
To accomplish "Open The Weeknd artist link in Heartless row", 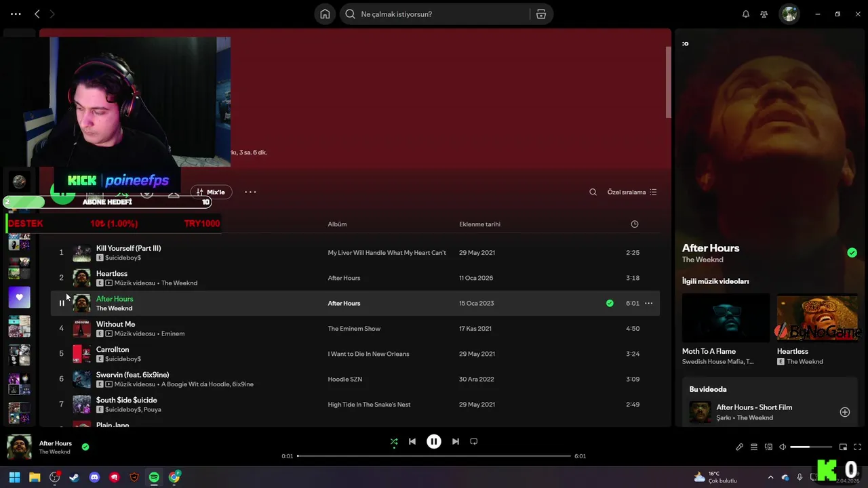I will point(179,283).
